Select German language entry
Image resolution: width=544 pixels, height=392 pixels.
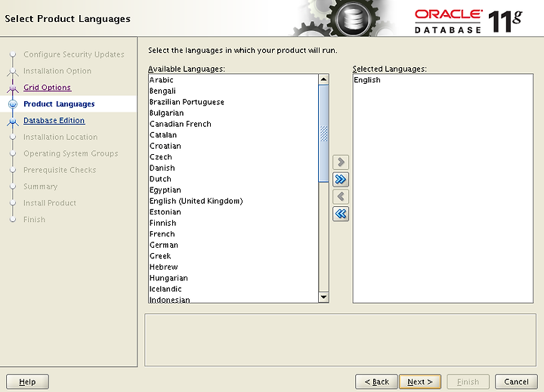(233, 245)
